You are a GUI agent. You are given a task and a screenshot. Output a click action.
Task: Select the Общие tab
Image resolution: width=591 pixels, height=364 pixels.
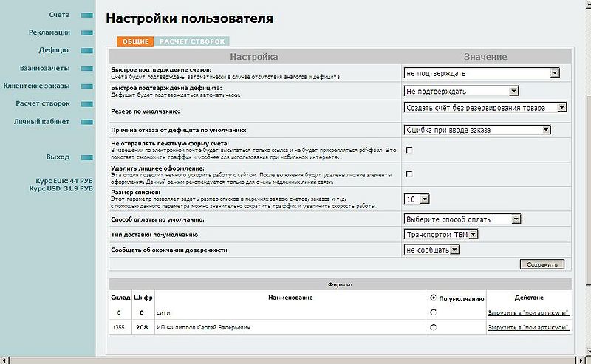135,41
